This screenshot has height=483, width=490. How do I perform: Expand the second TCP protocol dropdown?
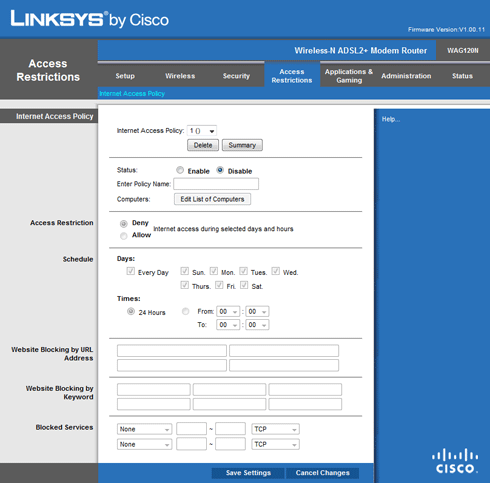(x=275, y=444)
